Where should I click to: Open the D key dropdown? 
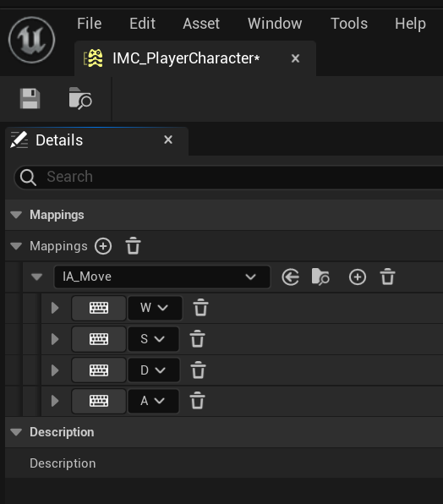(154, 370)
